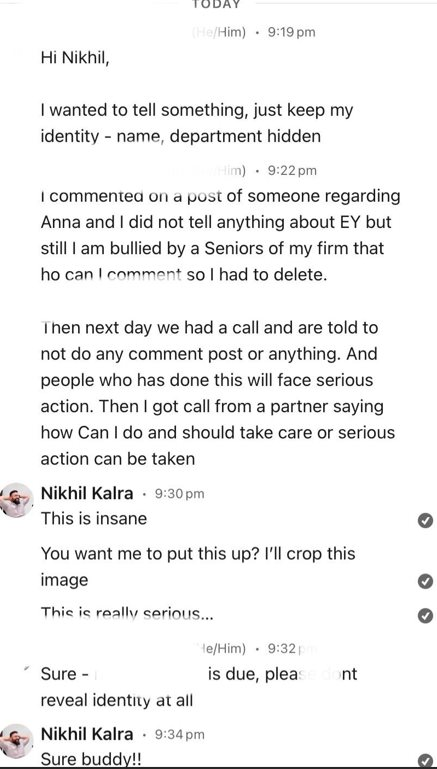The image size is (437, 769).
Task: Open Nikhil Kalra's avatar at 9:34 pm
Action: click(17, 741)
